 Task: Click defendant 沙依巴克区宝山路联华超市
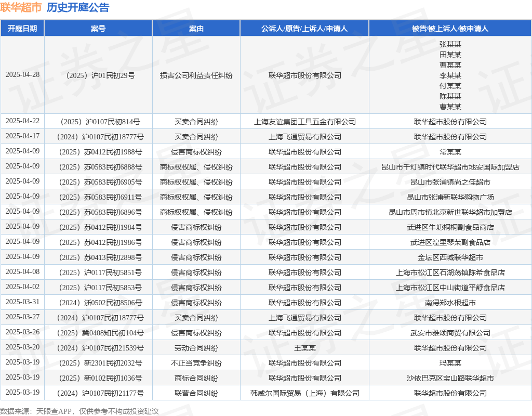click(450, 378)
